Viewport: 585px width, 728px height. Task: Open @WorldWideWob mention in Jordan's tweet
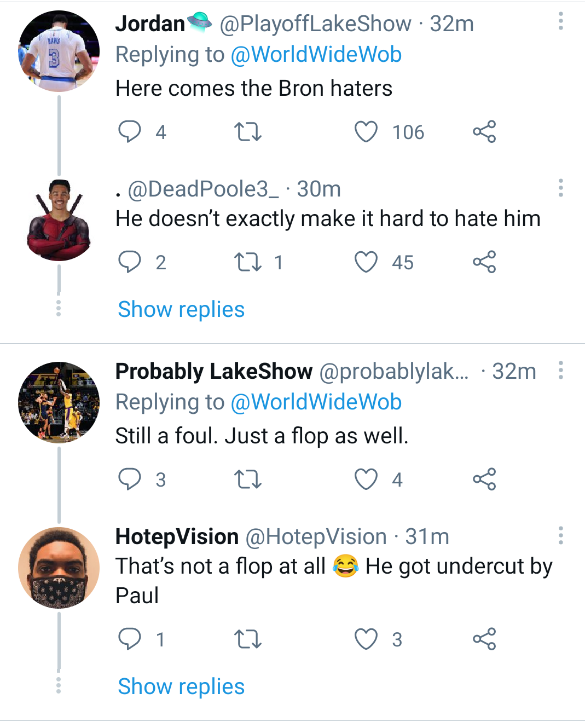pyautogui.click(x=316, y=55)
